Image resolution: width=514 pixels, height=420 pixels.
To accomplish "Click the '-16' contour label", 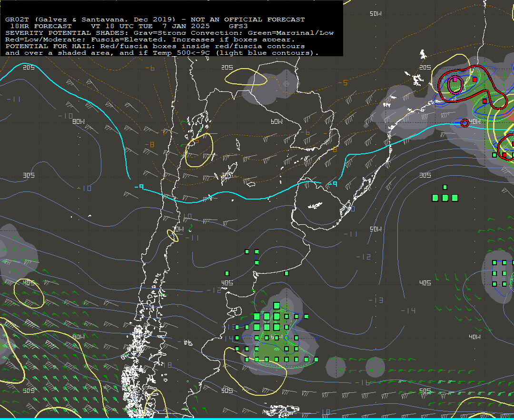I will 363,383.
